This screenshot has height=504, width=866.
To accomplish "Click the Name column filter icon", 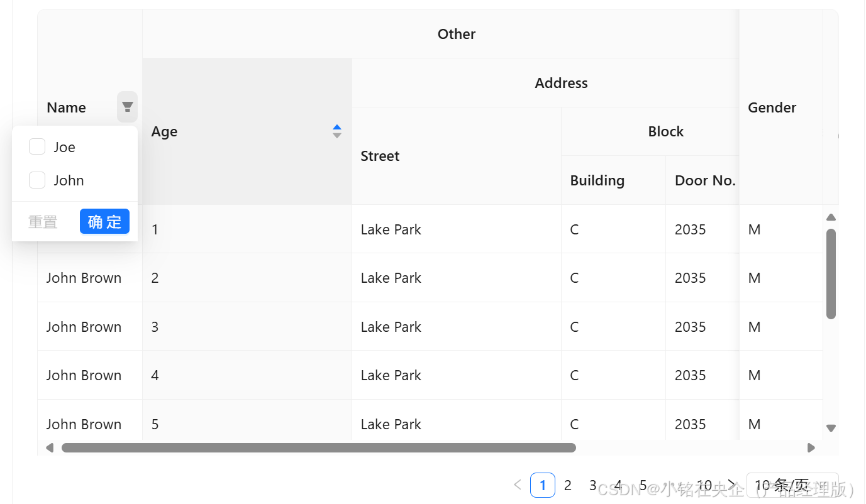I will click(127, 107).
